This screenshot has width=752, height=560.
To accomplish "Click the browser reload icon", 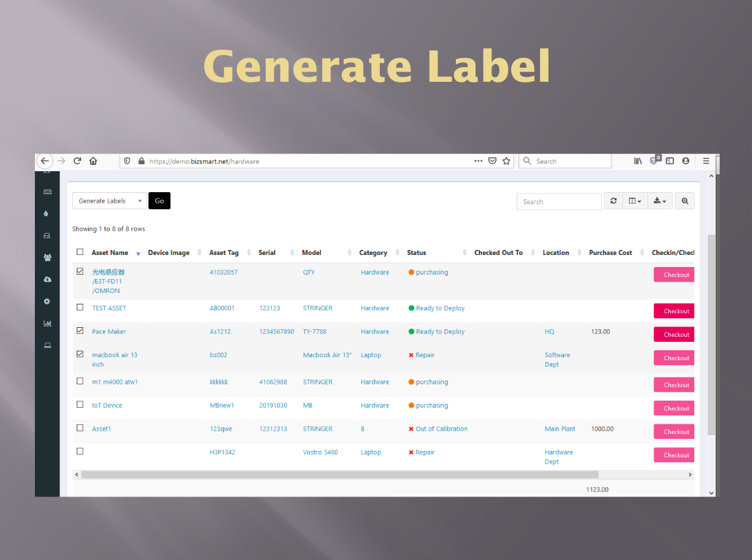I will tap(77, 161).
